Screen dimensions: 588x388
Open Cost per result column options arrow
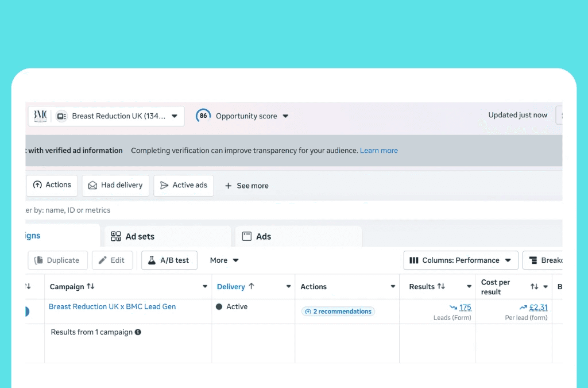tap(546, 287)
